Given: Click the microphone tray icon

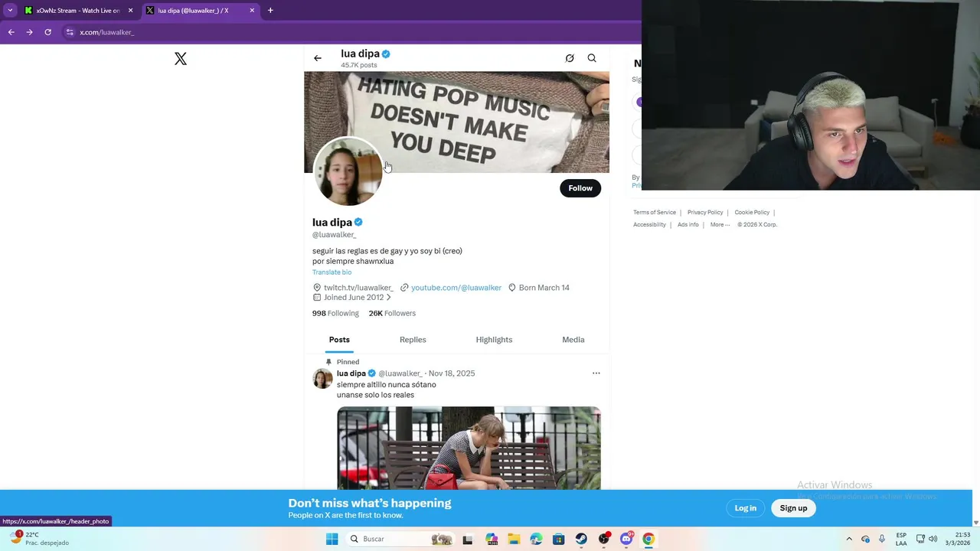Looking at the screenshot, I should [x=882, y=539].
